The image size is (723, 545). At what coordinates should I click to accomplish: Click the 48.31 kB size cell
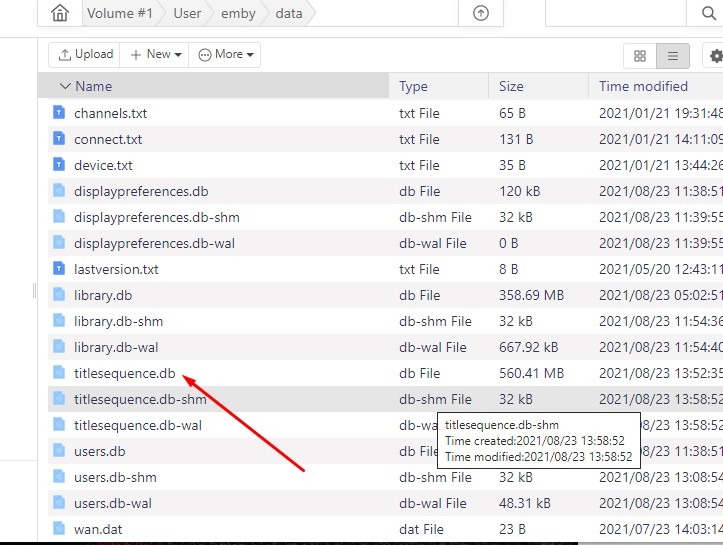tap(525, 503)
